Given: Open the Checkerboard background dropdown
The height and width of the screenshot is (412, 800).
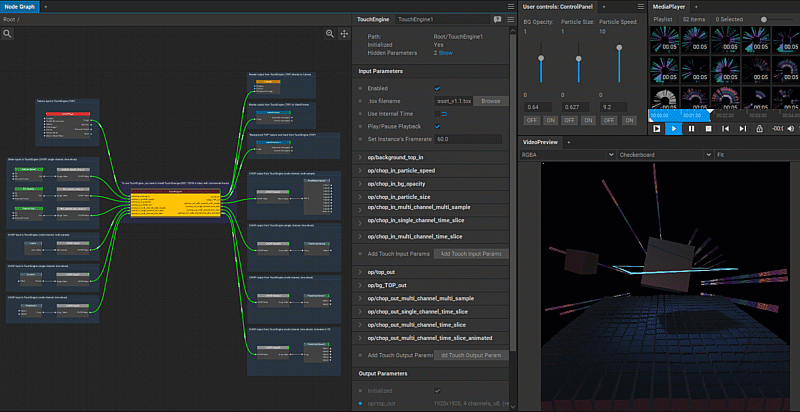Looking at the screenshot, I should click(x=665, y=154).
